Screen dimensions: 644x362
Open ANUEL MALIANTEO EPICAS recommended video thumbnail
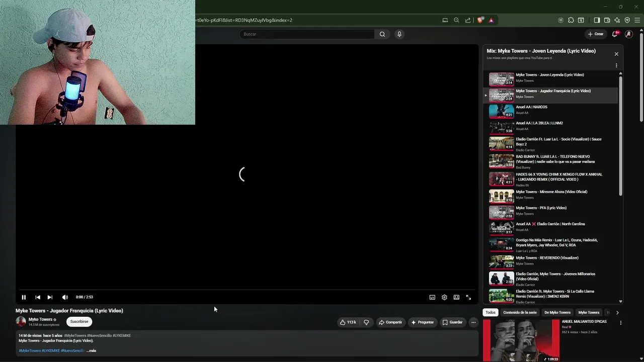521,340
